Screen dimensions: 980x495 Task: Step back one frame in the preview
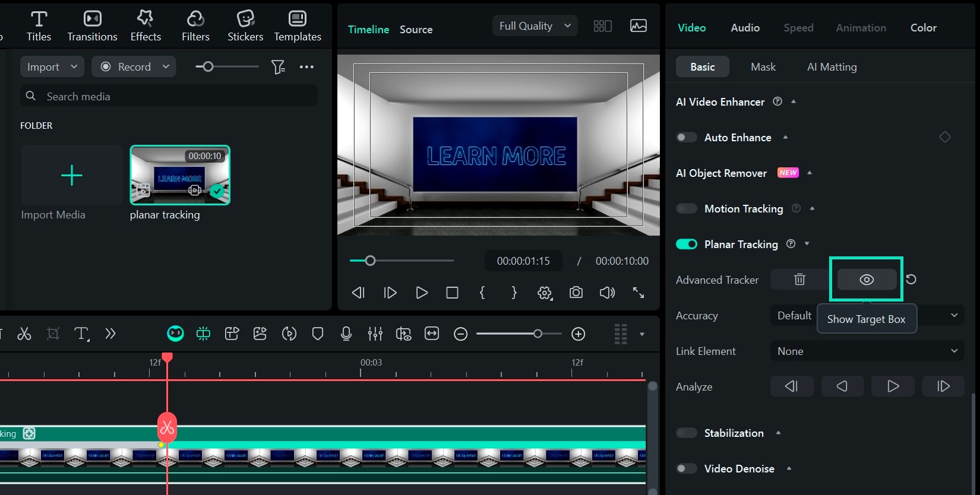[x=358, y=293]
